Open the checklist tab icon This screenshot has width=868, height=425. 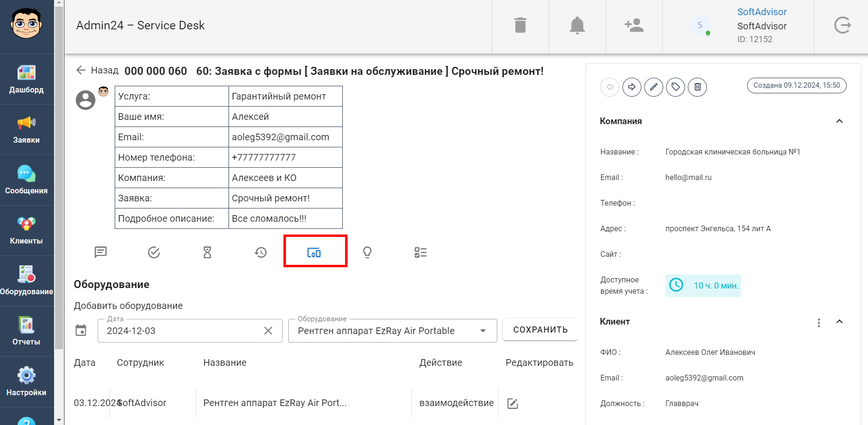point(420,252)
